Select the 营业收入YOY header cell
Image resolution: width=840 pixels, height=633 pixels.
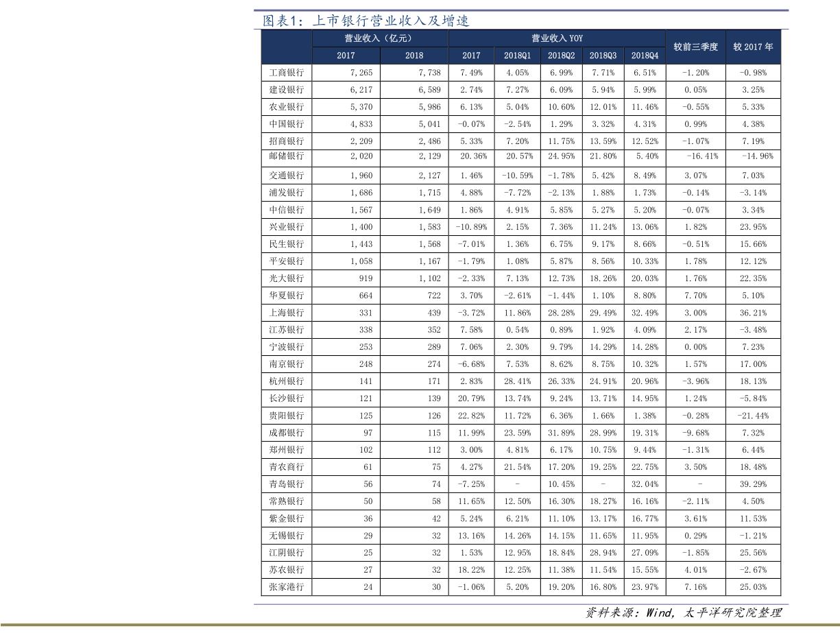click(x=557, y=38)
